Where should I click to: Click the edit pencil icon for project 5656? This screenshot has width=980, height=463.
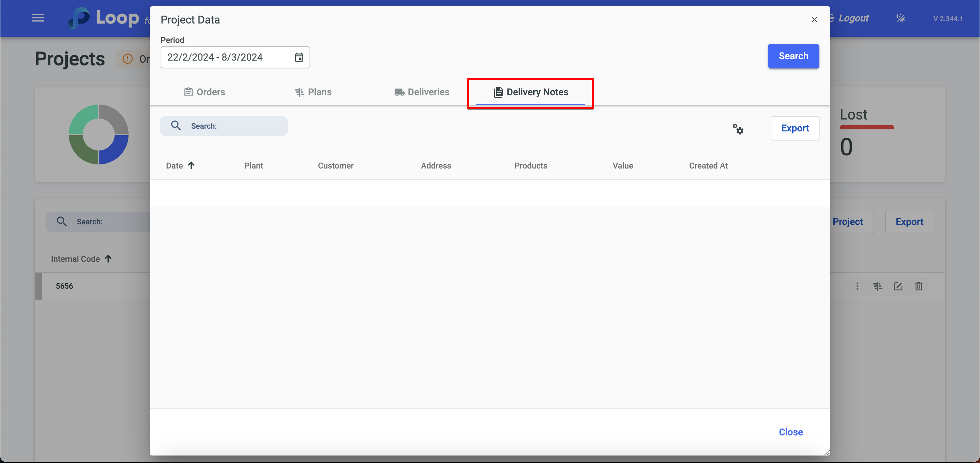(898, 286)
